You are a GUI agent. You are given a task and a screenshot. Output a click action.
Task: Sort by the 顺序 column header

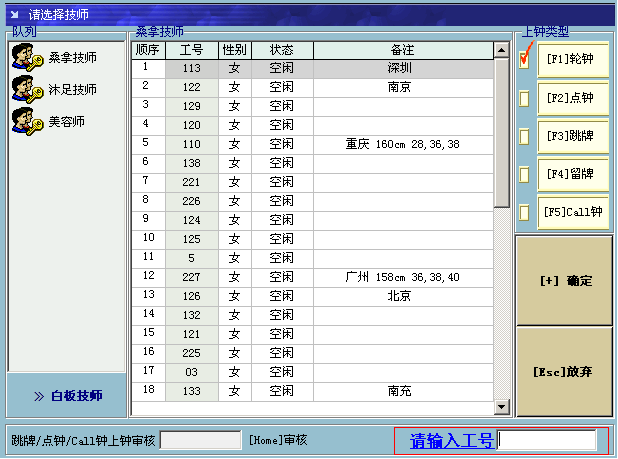pos(148,50)
